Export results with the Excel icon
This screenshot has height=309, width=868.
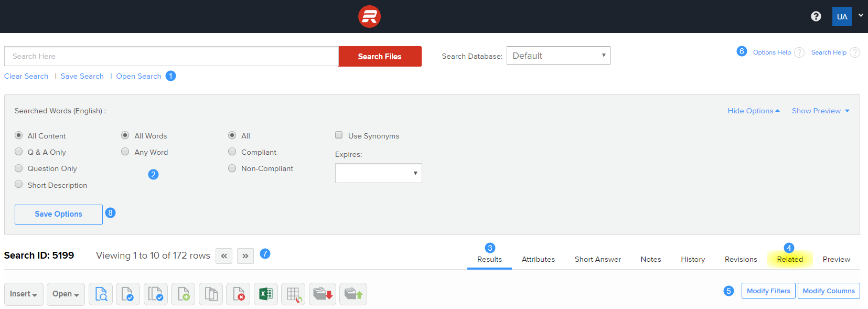pos(266,294)
